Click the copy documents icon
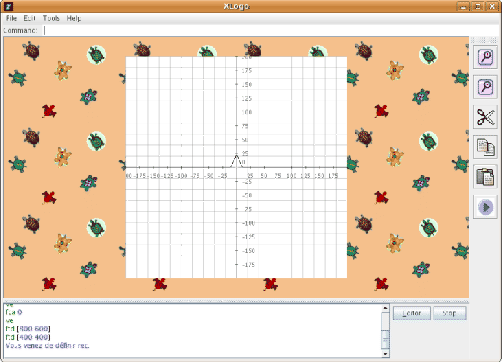 point(485,147)
